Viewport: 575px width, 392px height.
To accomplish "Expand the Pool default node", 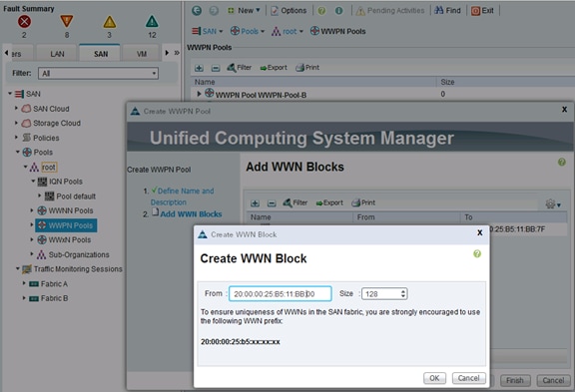I will click(x=40, y=196).
